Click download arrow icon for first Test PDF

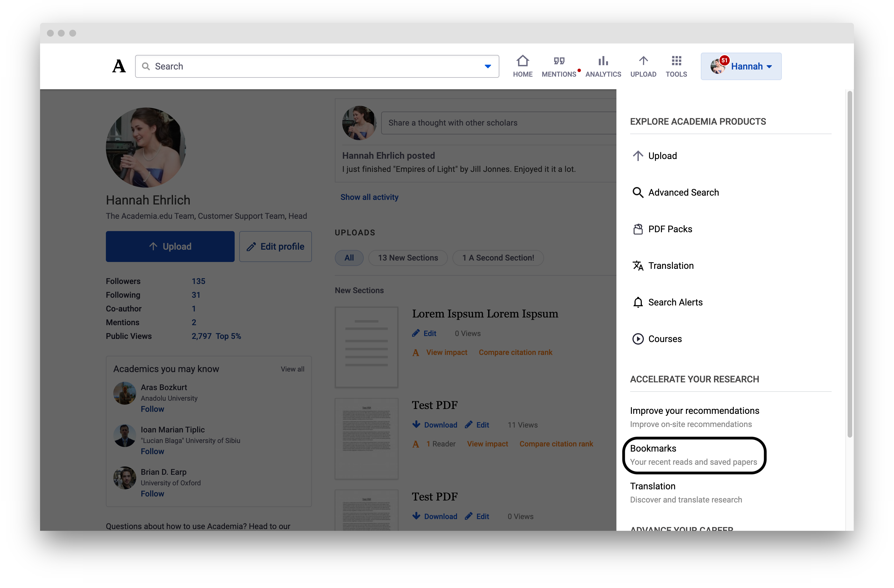[416, 425]
